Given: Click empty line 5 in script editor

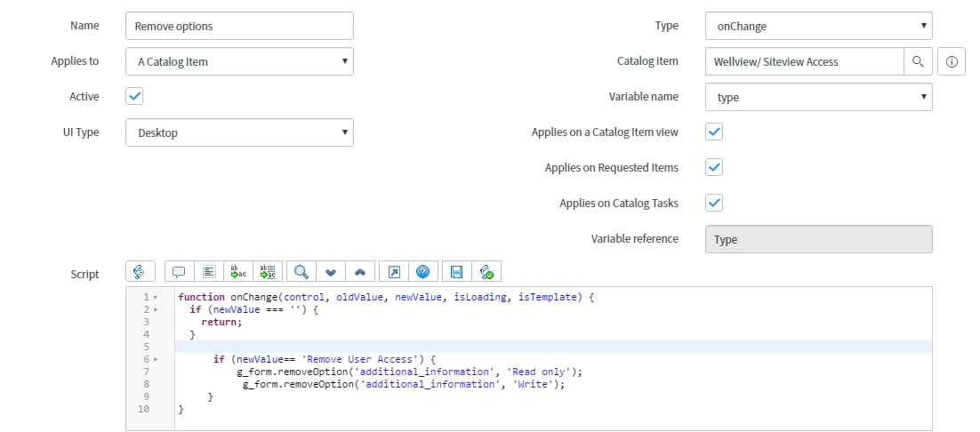Looking at the screenshot, I should pos(553,347).
